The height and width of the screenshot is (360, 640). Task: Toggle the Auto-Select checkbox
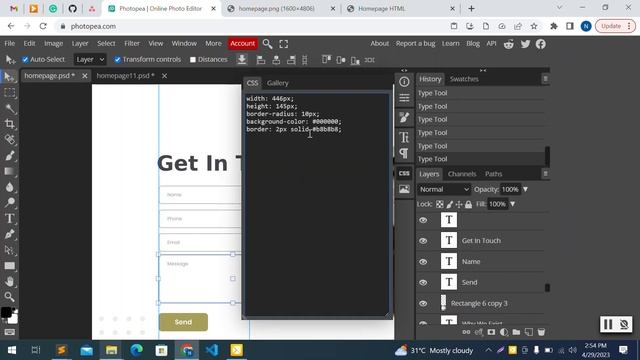click(x=25, y=60)
